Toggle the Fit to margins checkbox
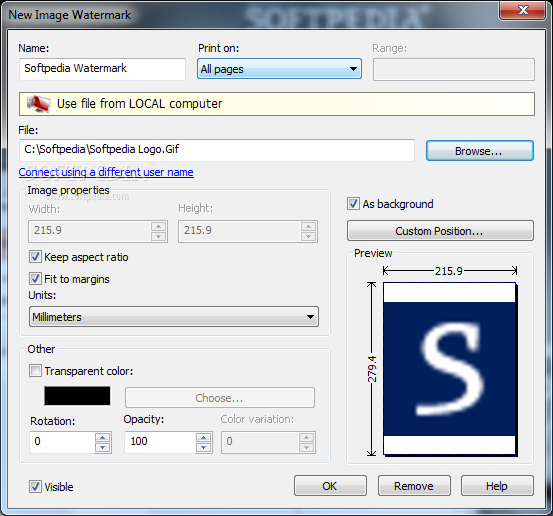 (35, 279)
